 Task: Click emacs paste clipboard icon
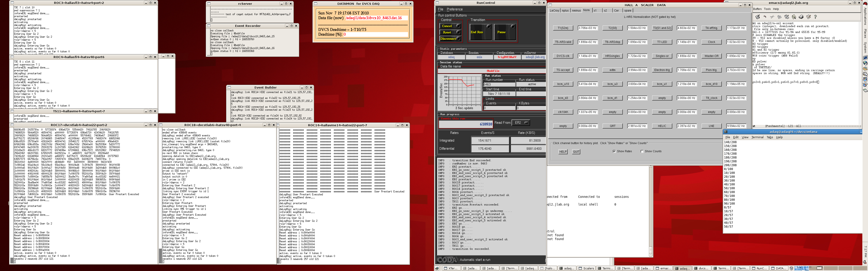787,17
